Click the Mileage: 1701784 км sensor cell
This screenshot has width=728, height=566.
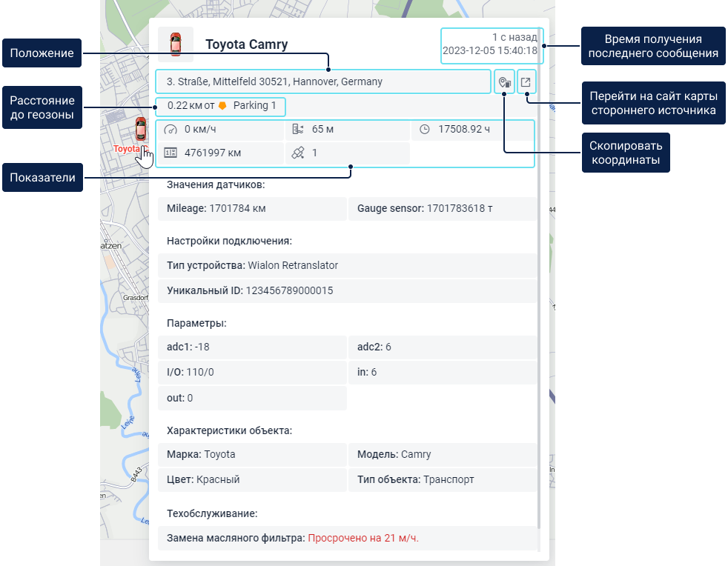point(252,209)
